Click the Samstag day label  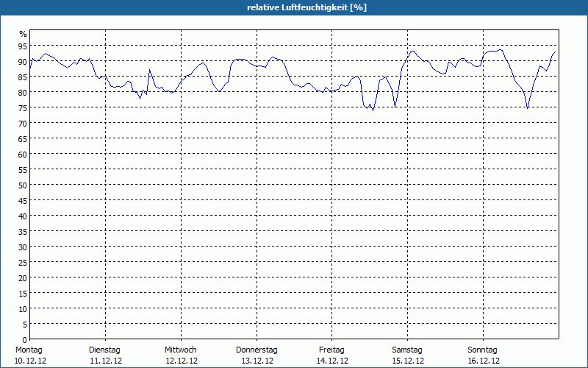407,350
